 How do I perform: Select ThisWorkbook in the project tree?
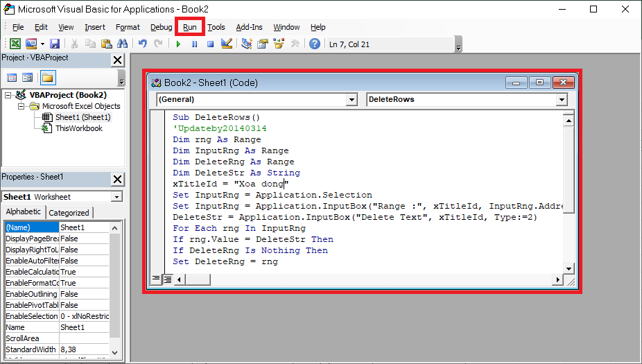[78, 128]
